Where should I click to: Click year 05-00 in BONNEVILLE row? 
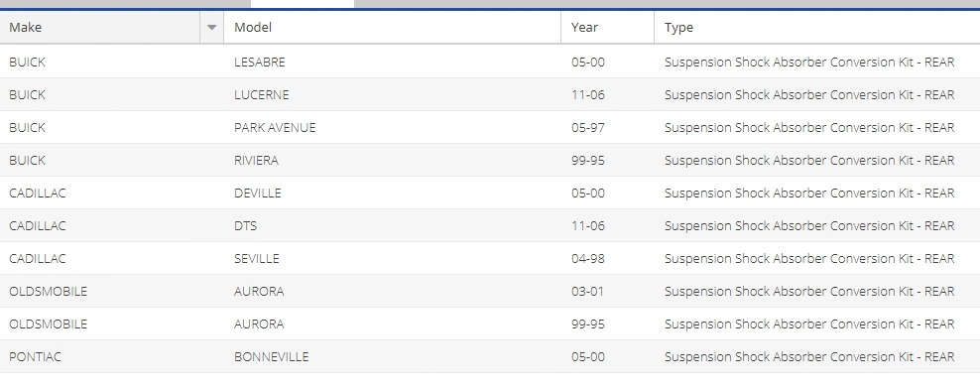(x=587, y=356)
